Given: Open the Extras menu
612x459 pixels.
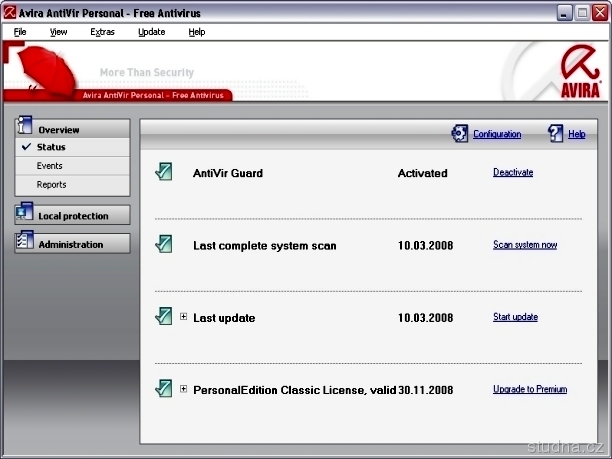Looking at the screenshot, I should (102, 32).
